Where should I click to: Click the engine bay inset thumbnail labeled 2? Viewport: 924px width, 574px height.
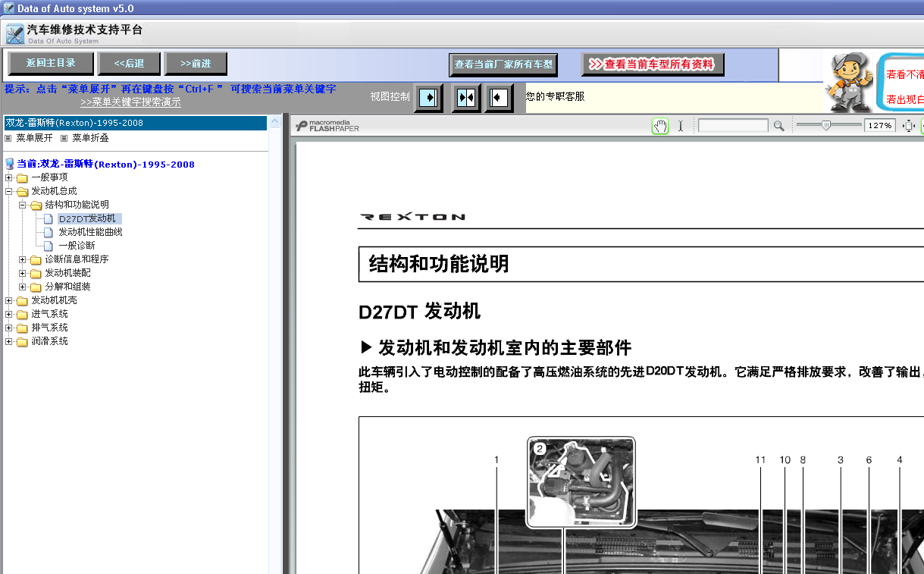click(581, 482)
